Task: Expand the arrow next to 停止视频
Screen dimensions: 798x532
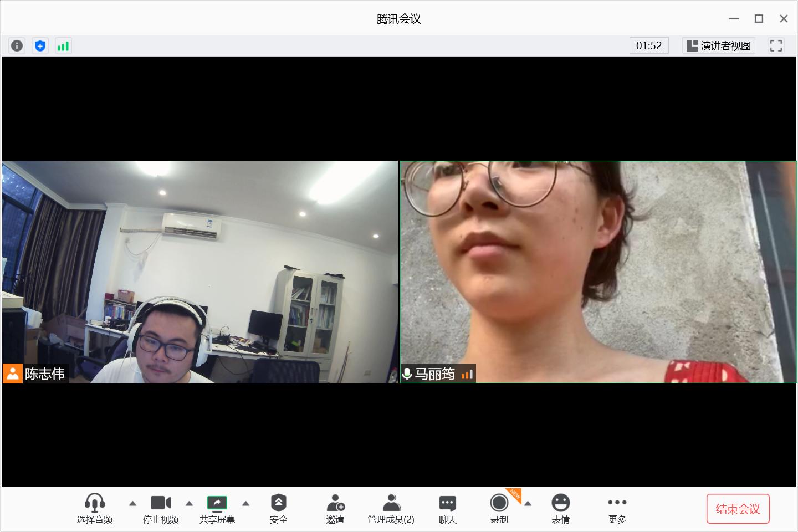Action: 189,504
